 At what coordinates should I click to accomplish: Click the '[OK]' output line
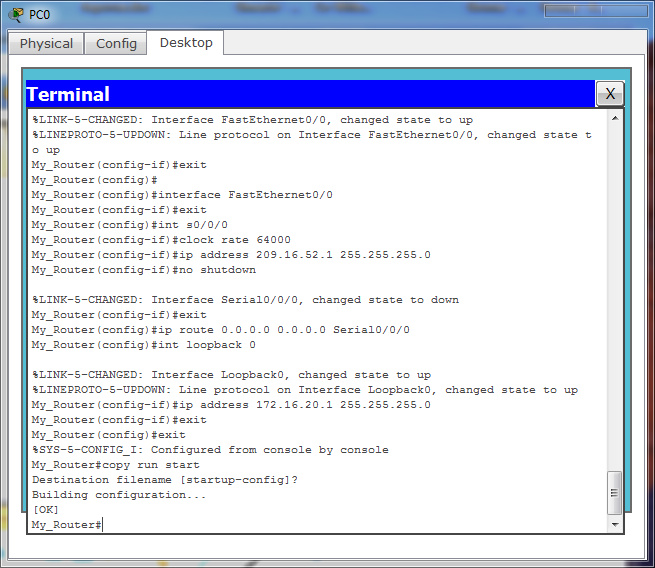tap(46, 510)
